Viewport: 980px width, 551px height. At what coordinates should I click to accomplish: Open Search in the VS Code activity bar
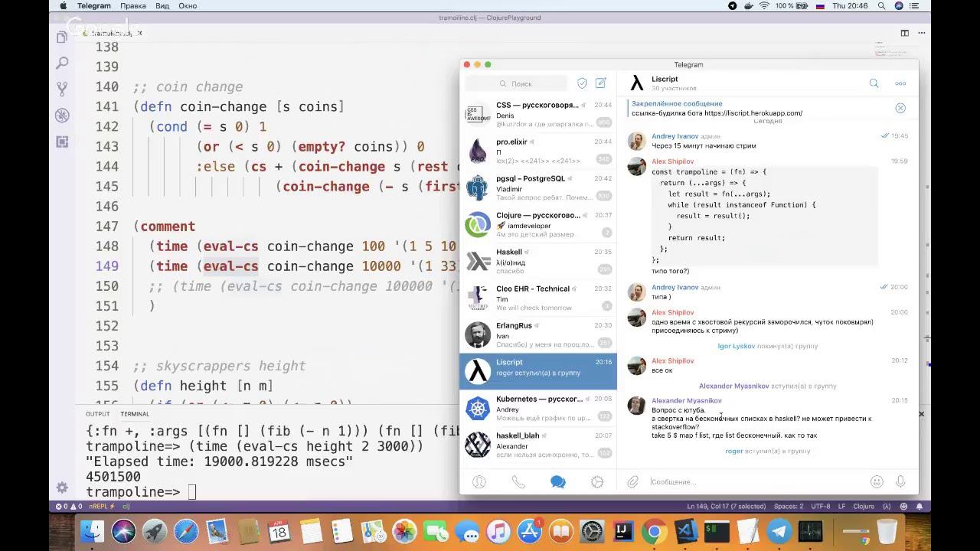pyautogui.click(x=62, y=63)
